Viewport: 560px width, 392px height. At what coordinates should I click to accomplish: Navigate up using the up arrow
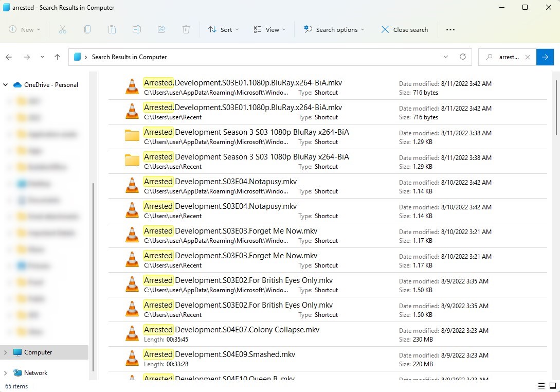tap(57, 57)
